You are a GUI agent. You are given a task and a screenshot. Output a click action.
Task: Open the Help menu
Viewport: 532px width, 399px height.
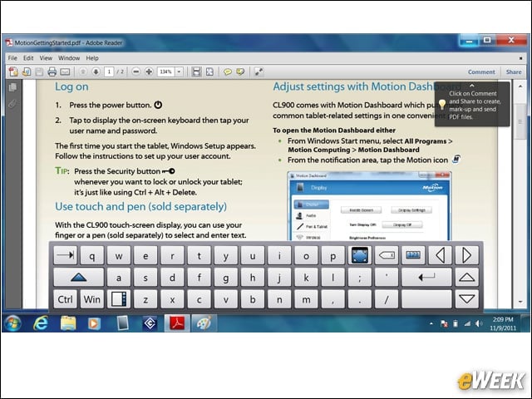92,58
